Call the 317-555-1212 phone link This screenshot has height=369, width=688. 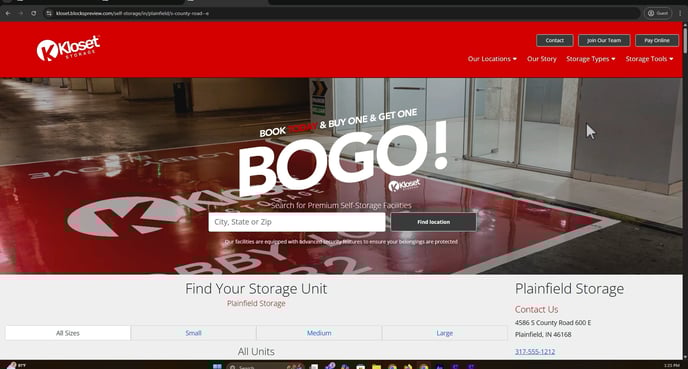tap(535, 351)
